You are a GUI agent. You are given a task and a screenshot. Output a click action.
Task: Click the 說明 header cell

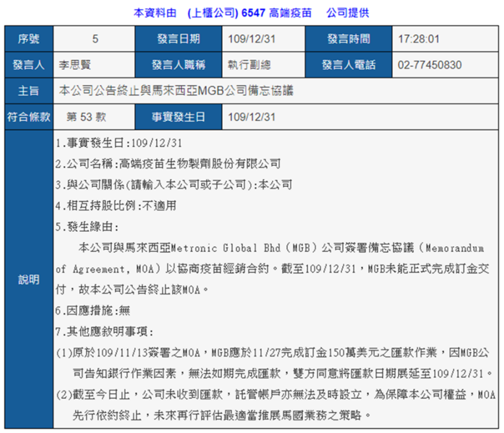[x=29, y=280]
